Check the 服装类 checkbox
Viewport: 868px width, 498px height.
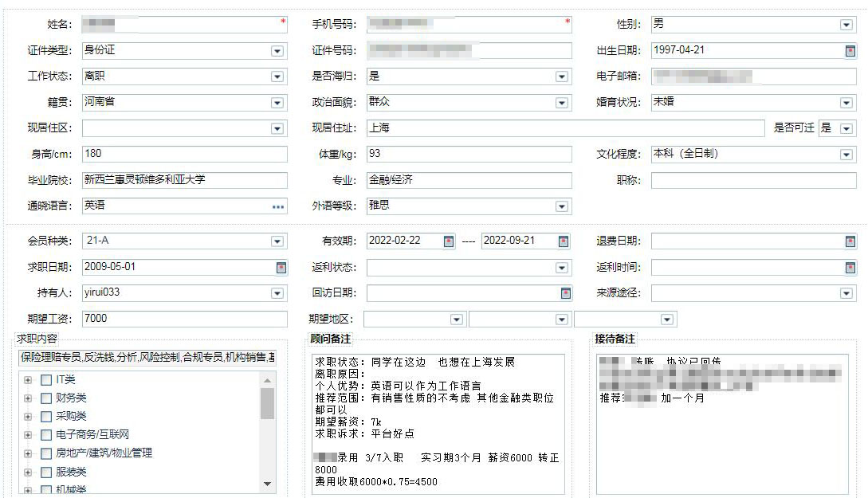pyautogui.click(x=46, y=472)
